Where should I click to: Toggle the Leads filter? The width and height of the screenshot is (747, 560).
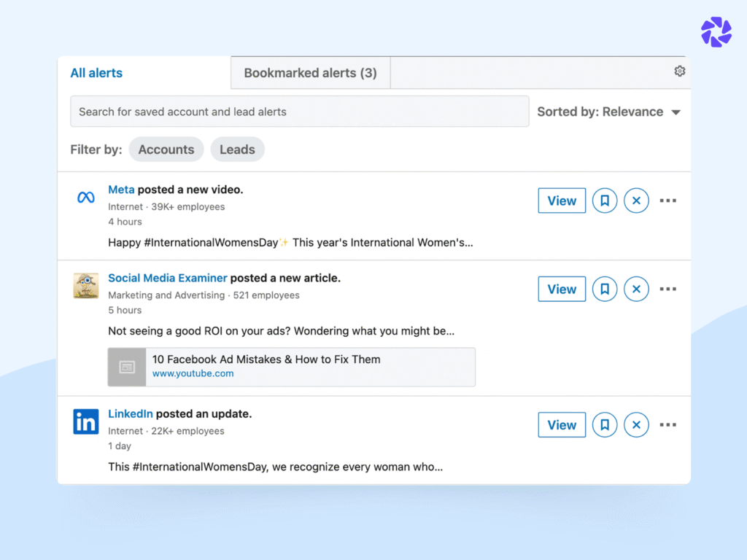click(237, 149)
